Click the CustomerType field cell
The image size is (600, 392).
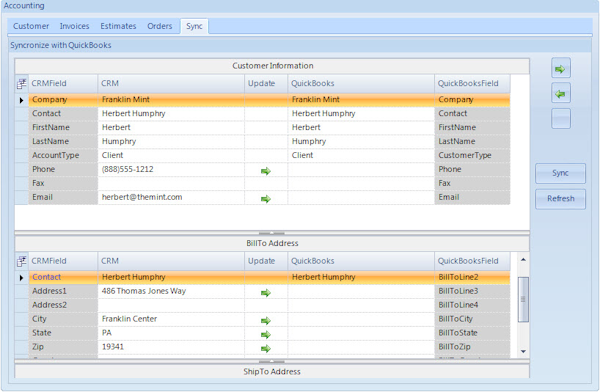472,155
